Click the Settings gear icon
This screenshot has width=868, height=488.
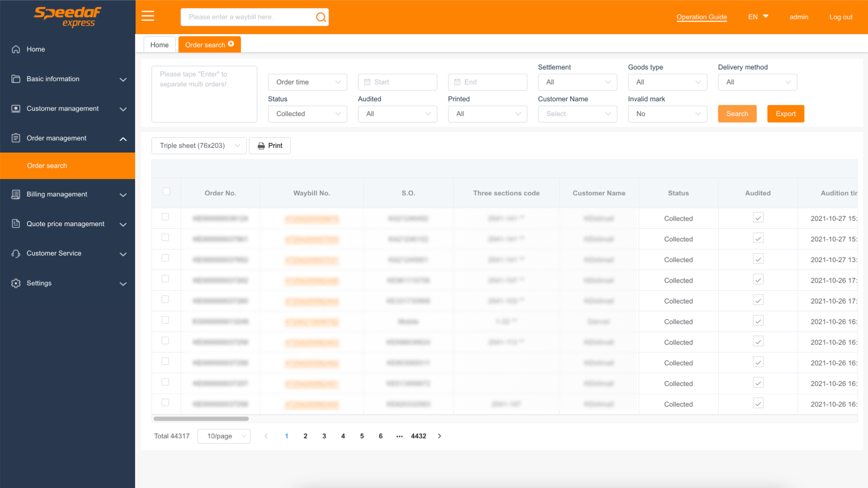pyautogui.click(x=16, y=283)
